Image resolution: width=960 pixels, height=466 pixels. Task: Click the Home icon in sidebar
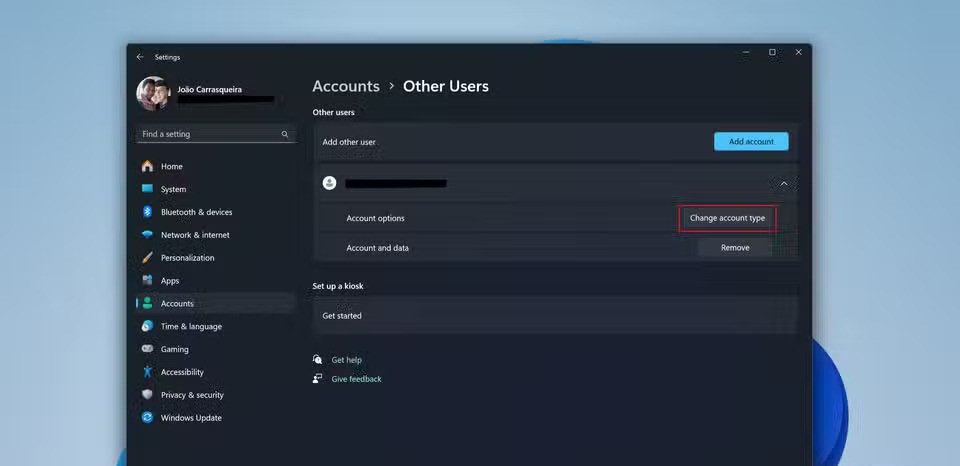[x=148, y=166]
